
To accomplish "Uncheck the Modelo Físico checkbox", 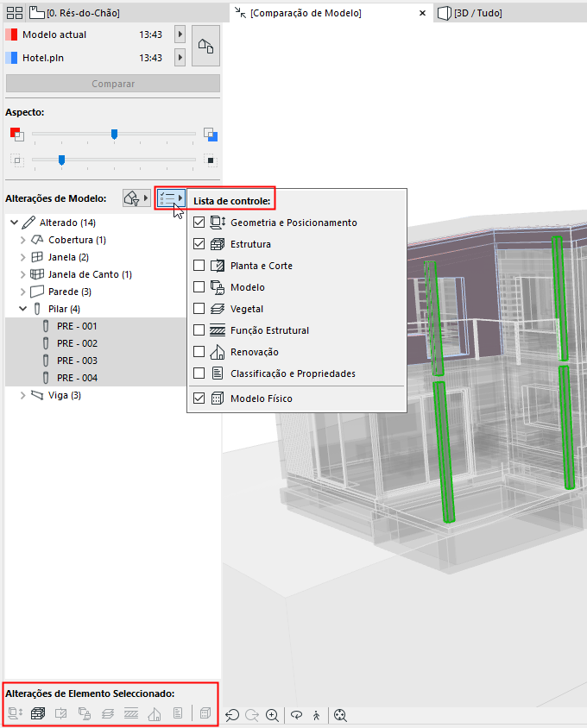I will coord(199,399).
